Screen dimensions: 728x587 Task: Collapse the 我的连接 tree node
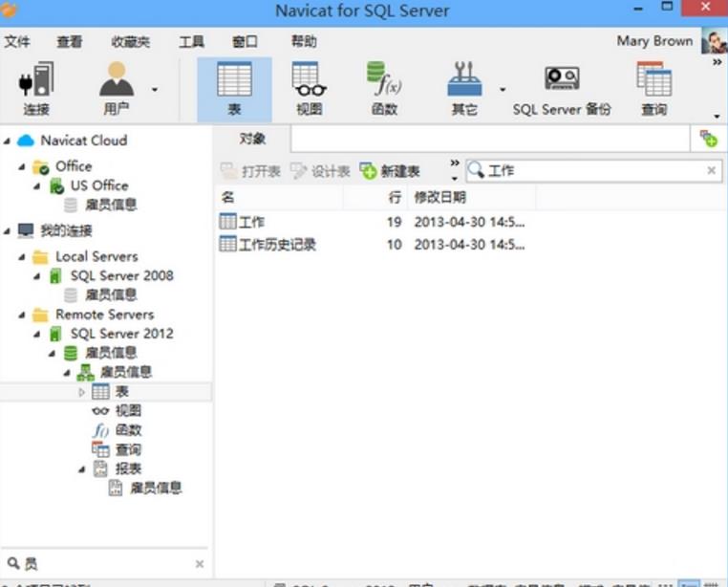point(7,231)
